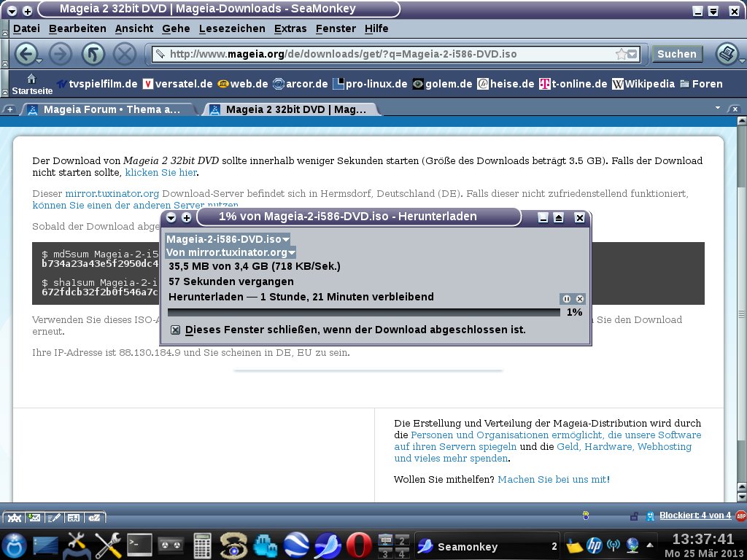Image resolution: width=747 pixels, height=560 pixels.
Task: Click the Adblock Plus ABP icon
Action: click(x=741, y=516)
